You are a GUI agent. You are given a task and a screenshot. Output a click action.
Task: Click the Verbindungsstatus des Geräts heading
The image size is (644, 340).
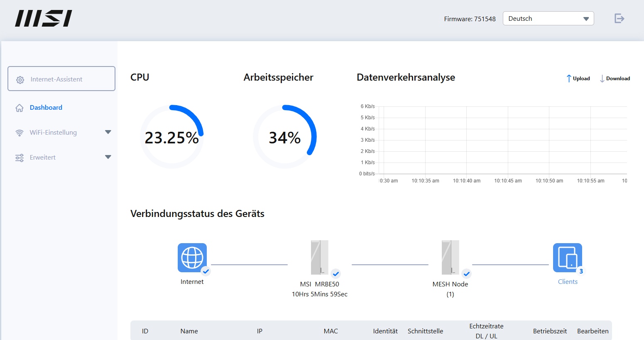click(197, 214)
